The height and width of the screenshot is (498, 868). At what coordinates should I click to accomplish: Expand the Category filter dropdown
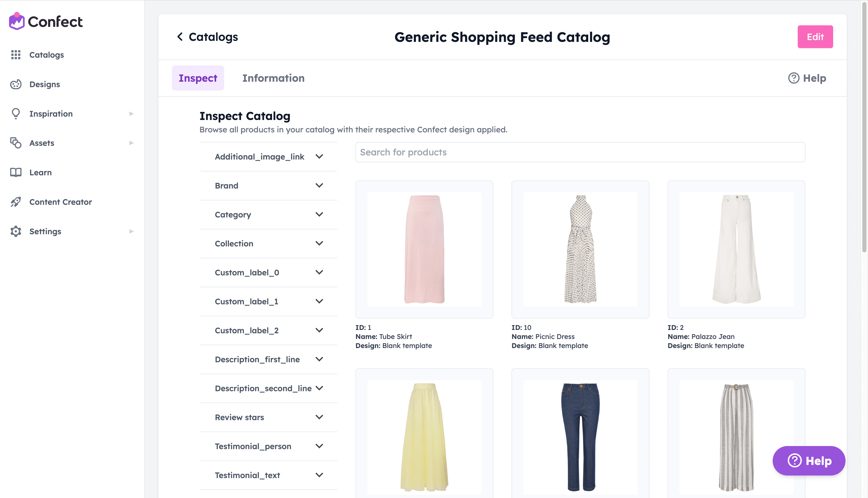(x=268, y=214)
